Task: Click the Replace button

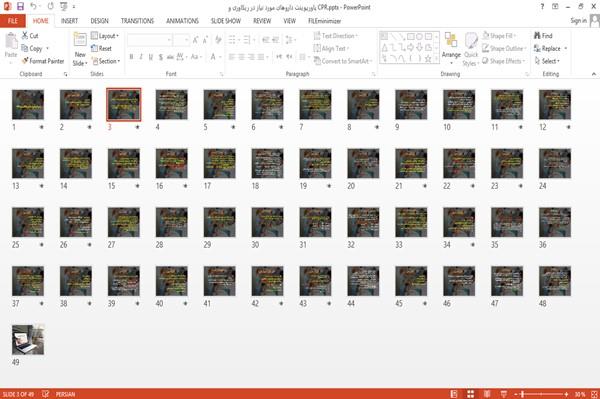Action: 551,48
